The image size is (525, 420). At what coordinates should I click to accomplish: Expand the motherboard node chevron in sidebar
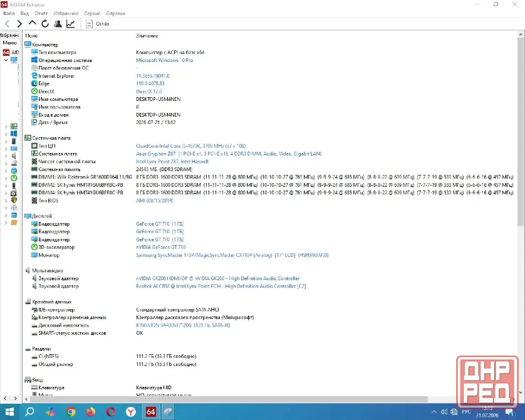click(x=6, y=127)
